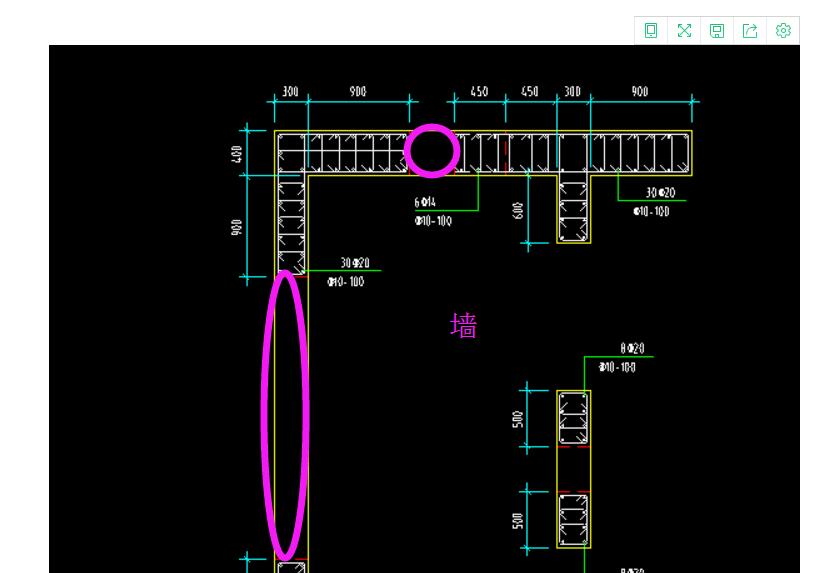Open settings with the gear icon
Viewport: 822px width, 573px height.
[783, 30]
